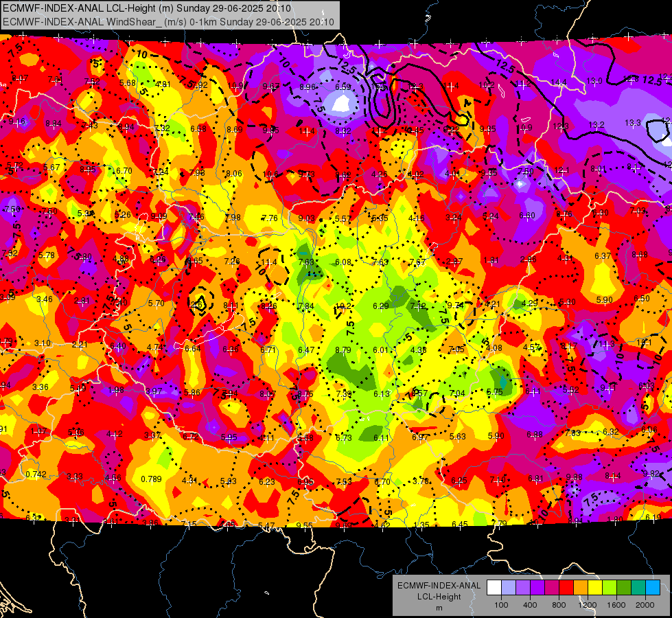The width and height of the screenshot is (672, 618).
Task: Click the grid value 7.84
Action: click(x=306, y=306)
